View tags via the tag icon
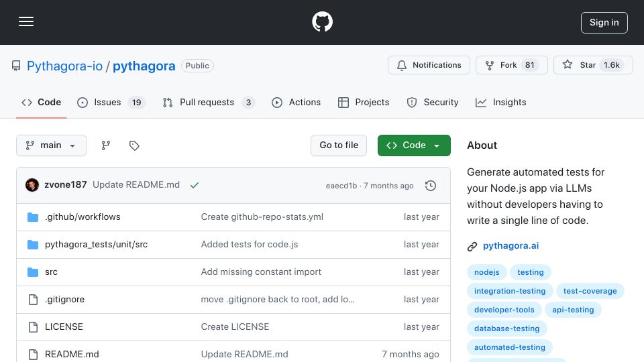The image size is (644, 362). tap(134, 145)
